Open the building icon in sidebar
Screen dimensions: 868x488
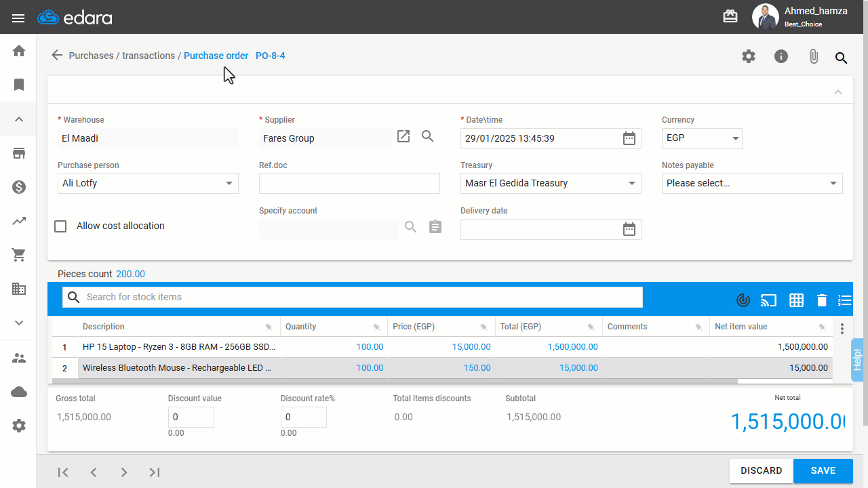19,289
